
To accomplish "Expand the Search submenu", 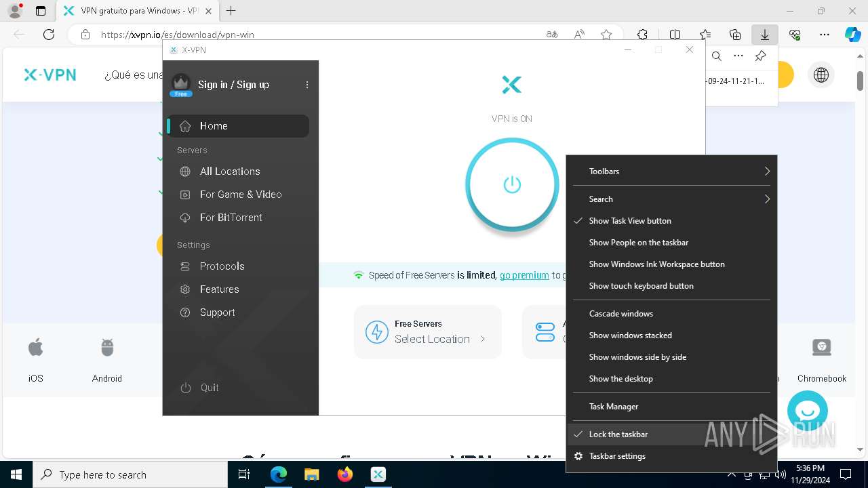I will [x=671, y=199].
